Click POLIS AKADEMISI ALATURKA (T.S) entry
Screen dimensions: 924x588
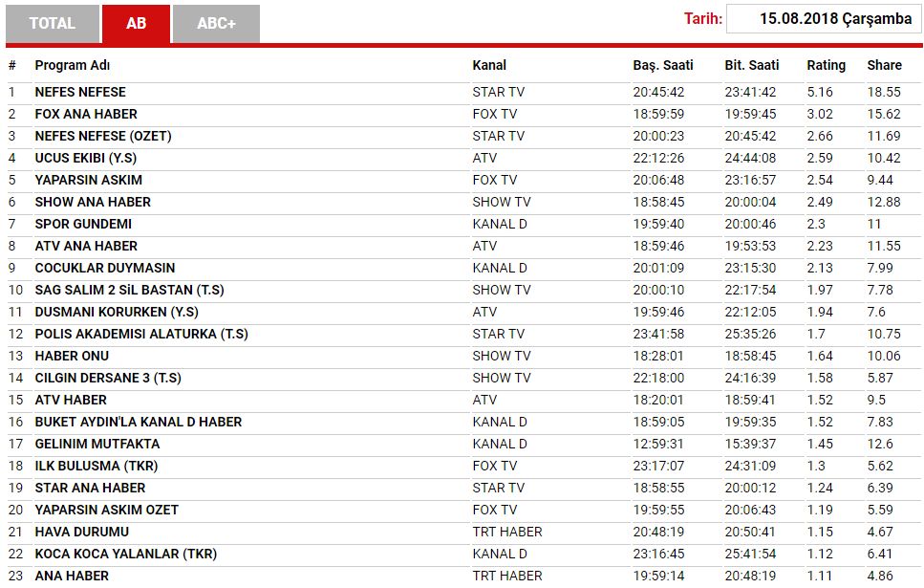pyautogui.click(x=141, y=334)
